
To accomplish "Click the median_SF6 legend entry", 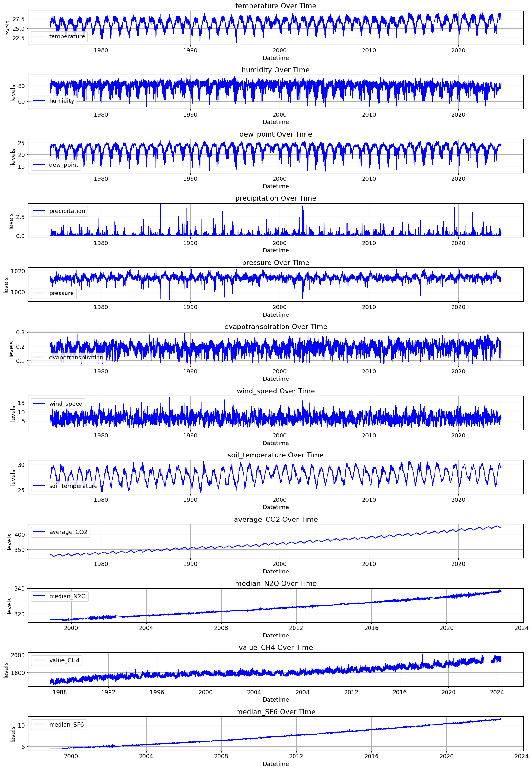I will point(59,725).
